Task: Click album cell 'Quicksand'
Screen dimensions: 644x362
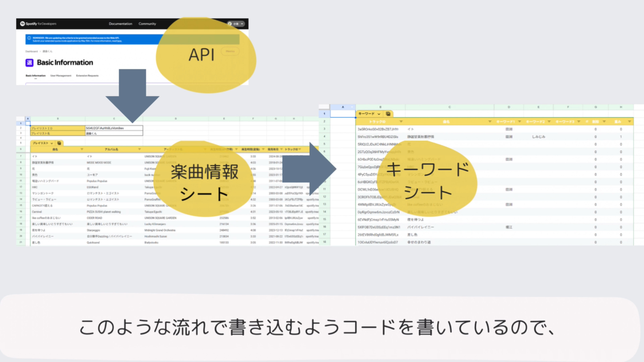Action: [93, 242]
